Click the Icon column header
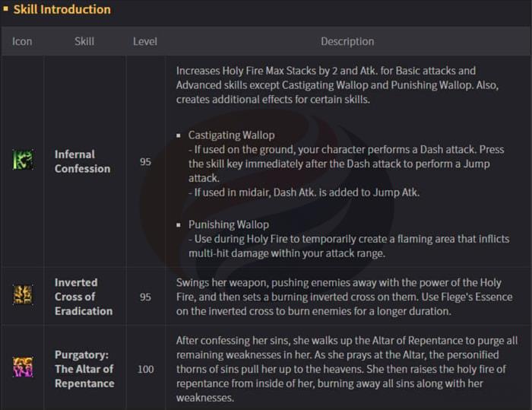The height and width of the screenshot is (410, 532). pyautogui.click(x=22, y=41)
